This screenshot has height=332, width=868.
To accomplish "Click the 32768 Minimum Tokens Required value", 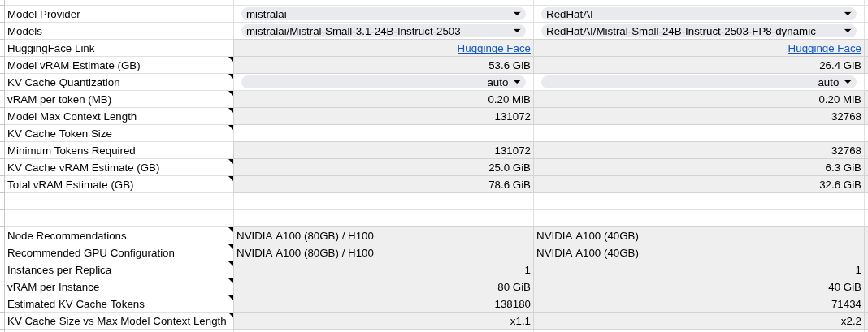I will click(x=699, y=150).
